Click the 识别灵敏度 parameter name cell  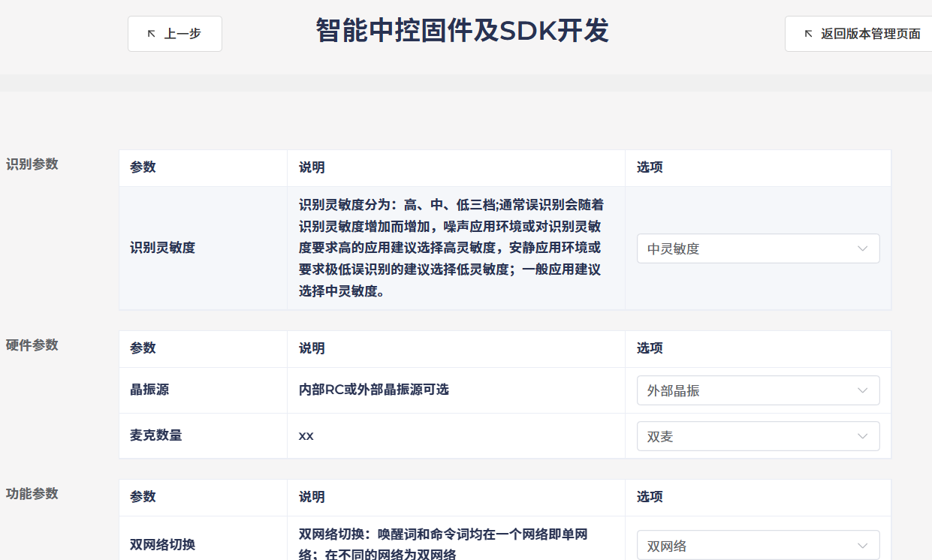pyautogui.click(x=163, y=248)
